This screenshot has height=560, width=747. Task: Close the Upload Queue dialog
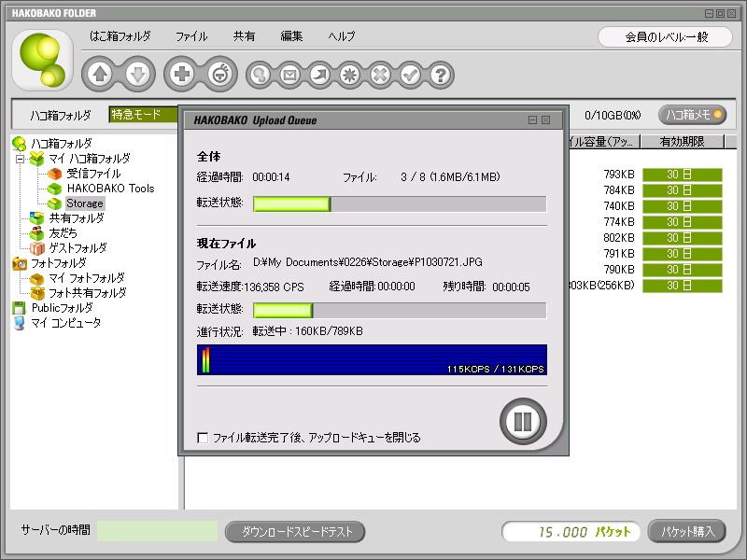click(x=546, y=120)
